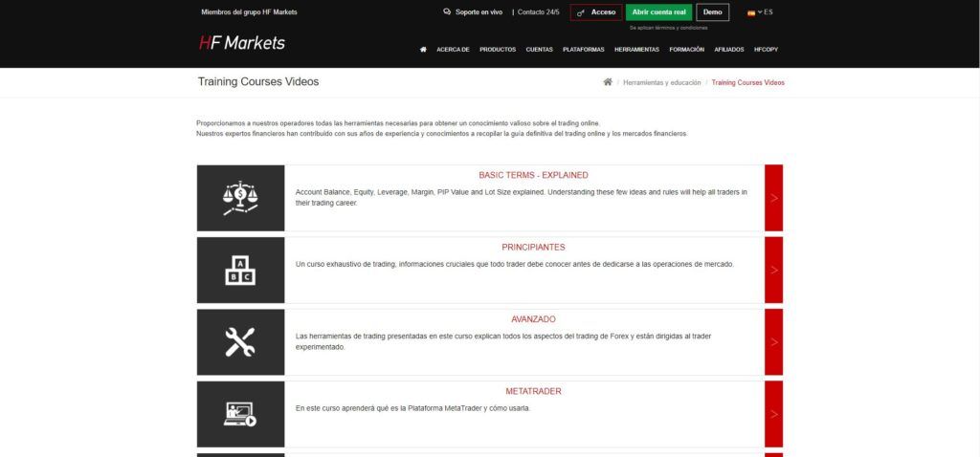Click the Un curso exhaustivo de trading description

point(514,264)
